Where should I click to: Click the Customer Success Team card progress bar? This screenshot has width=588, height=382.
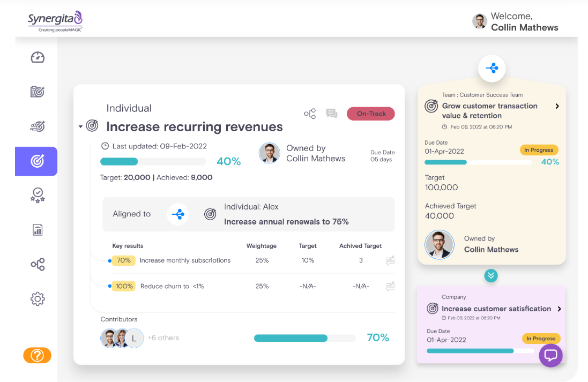(478, 162)
